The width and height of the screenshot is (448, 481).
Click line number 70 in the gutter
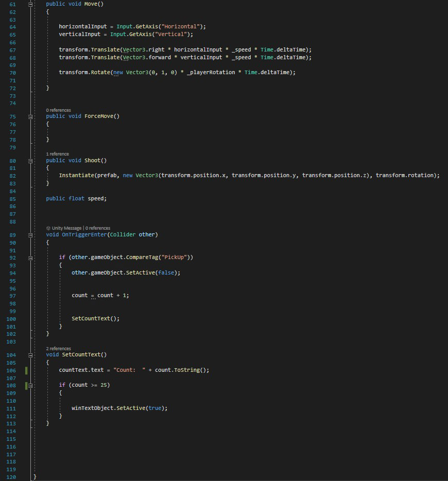(x=12, y=73)
